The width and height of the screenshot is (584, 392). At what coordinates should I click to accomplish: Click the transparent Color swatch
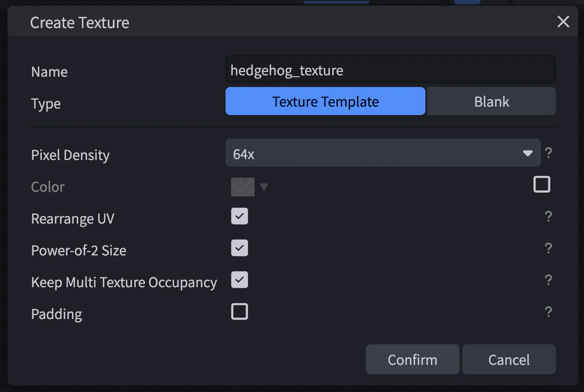[x=243, y=187]
